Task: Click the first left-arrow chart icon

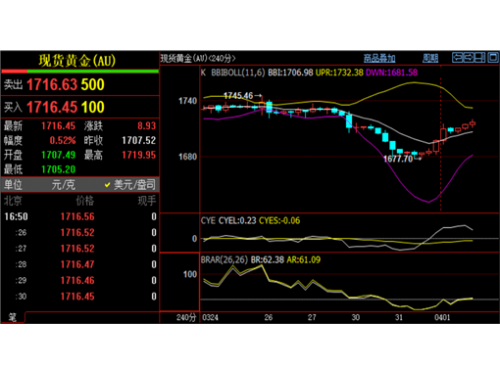Action: [x=457, y=58]
